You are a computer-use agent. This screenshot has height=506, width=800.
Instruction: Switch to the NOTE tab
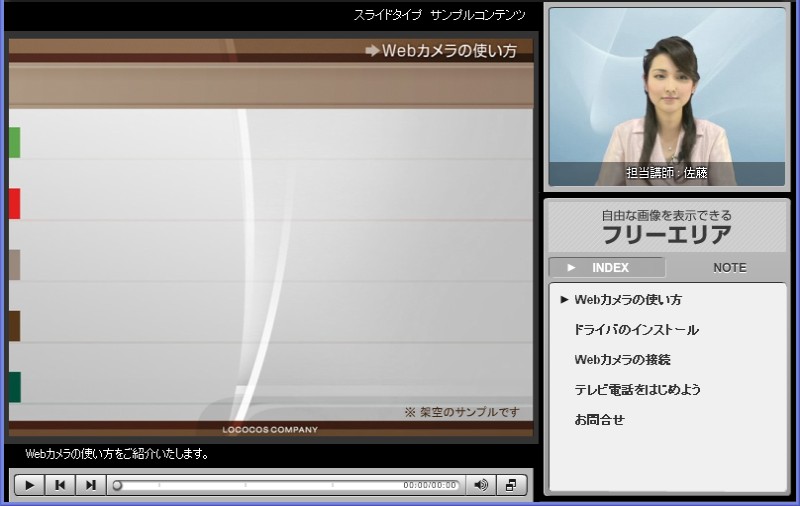tap(730, 267)
